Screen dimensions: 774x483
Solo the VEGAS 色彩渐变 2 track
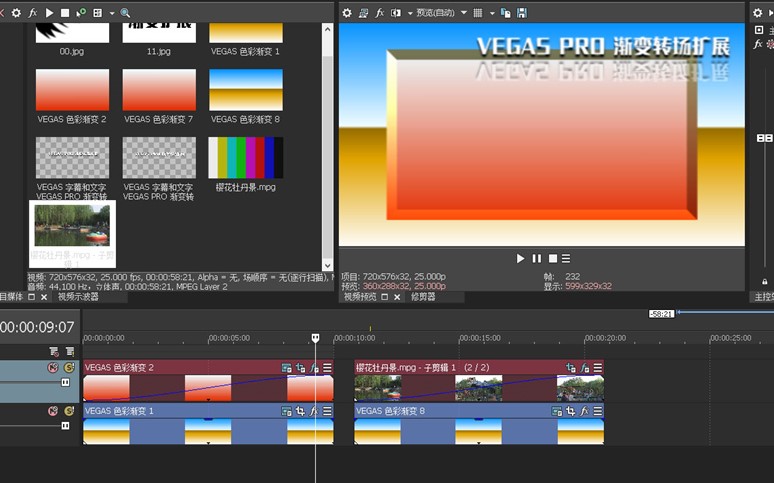pyautogui.click(x=69, y=367)
